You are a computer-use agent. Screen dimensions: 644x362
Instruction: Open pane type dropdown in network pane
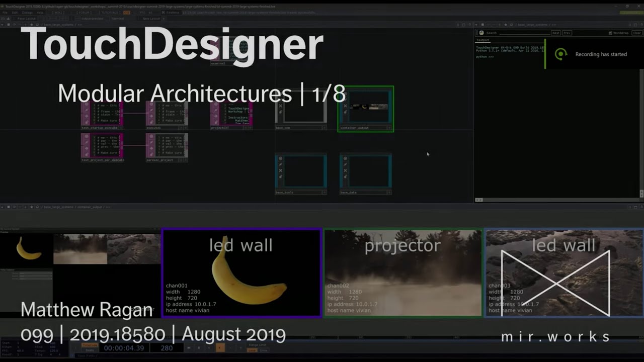pyautogui.click(x=3, y=25)
